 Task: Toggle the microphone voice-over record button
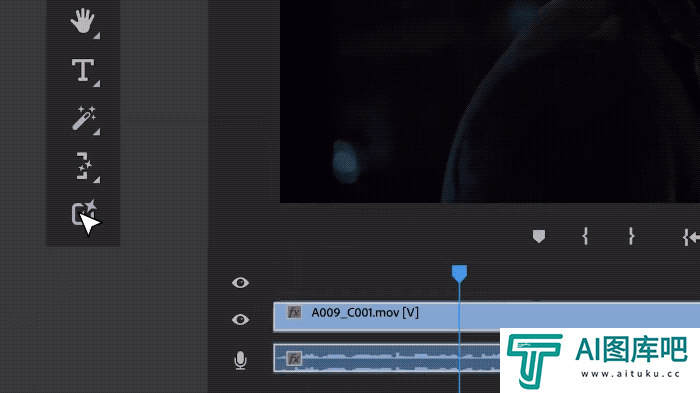(240, 360)
